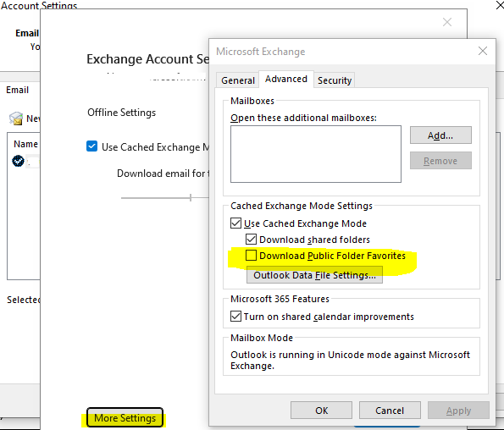Switch to the Security tab
Viewport: 504px width, 430px height.
coord(335,80)
